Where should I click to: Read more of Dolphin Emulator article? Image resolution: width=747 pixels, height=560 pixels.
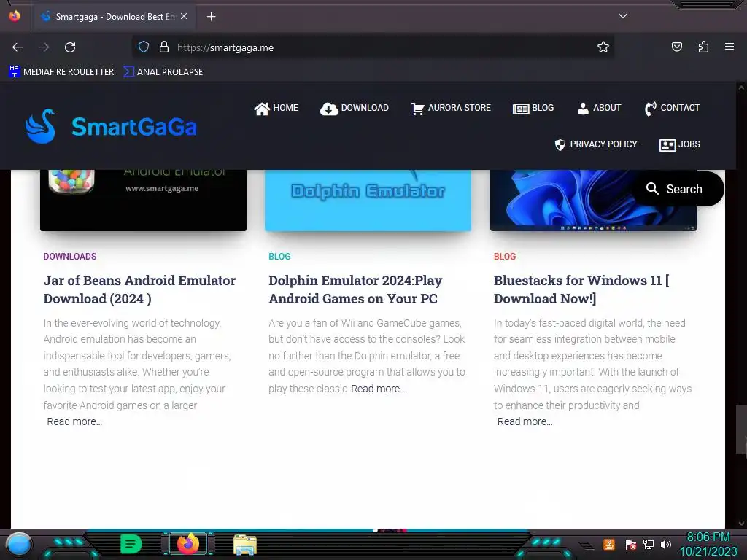379,389
